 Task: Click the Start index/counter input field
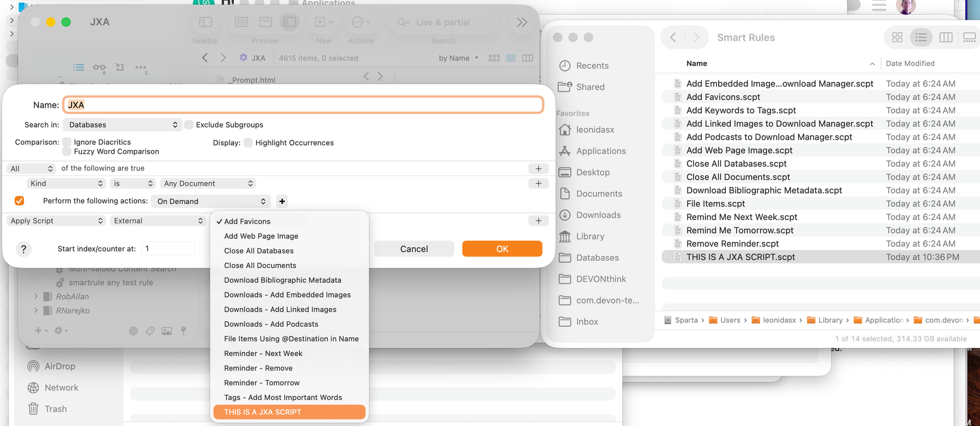[168, 249]
